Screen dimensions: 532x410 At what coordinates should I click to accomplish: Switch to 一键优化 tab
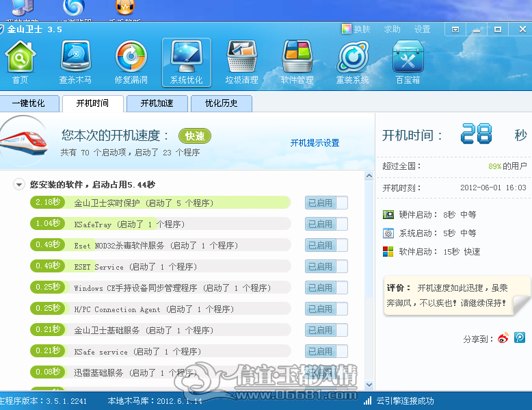pos(29,103)
